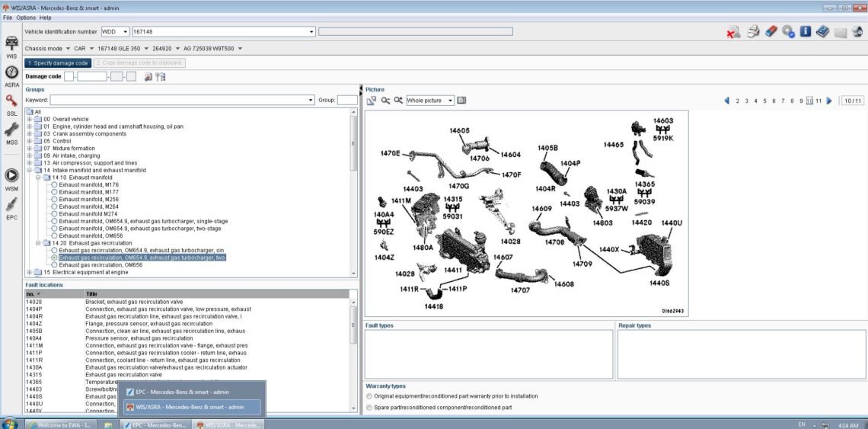Screen dimensions: 868x429
Task: Jump to picture page 5
Action: [x=764, y=101]
